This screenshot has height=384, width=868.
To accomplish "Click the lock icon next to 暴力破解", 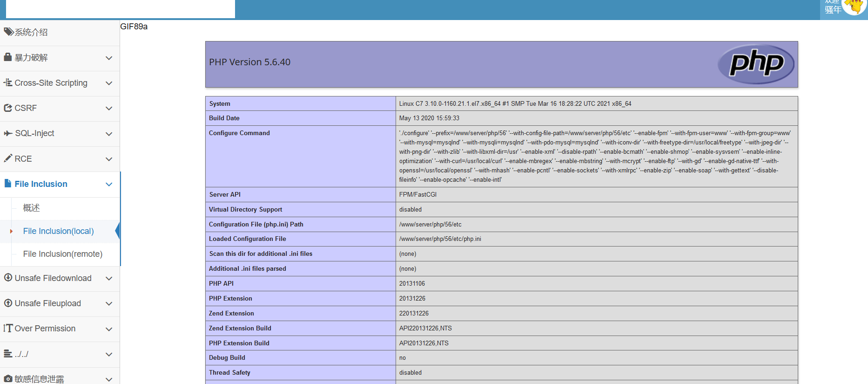I will pyautogui.click(x=7, y=57).
